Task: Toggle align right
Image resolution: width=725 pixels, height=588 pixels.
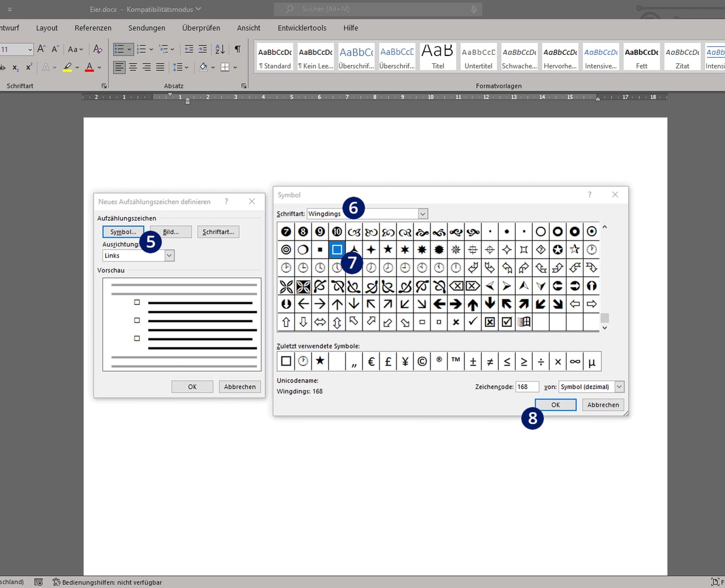Action: [x=147, y=67]
